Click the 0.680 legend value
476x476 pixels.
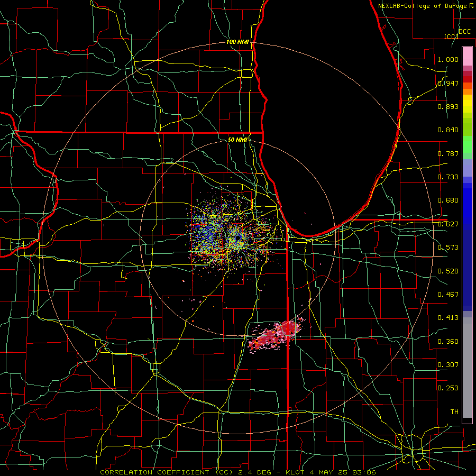[448, 200]
